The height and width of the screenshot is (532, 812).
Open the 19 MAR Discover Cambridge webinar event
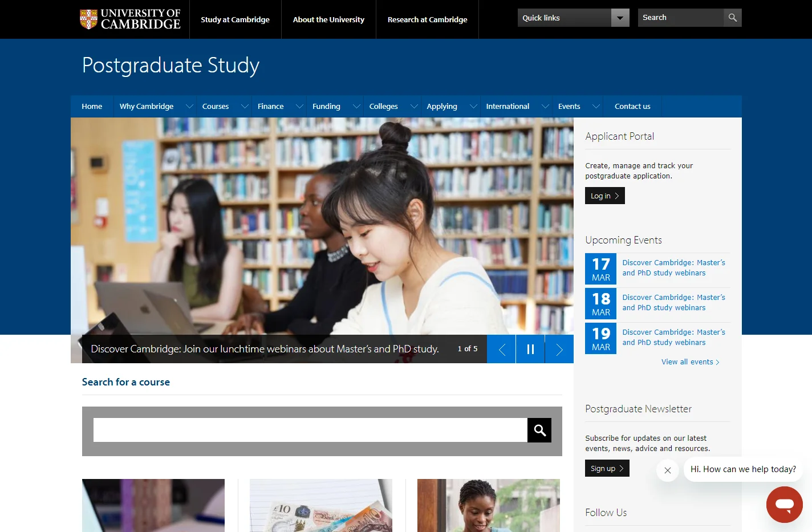tap(673, 338)
